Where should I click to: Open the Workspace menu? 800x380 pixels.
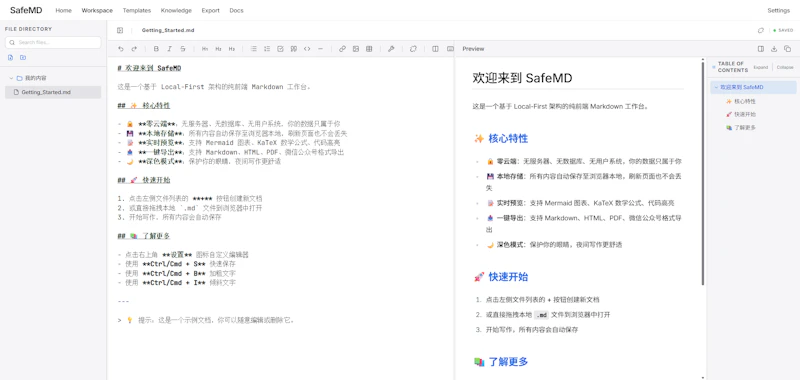[x=97, y=10]
